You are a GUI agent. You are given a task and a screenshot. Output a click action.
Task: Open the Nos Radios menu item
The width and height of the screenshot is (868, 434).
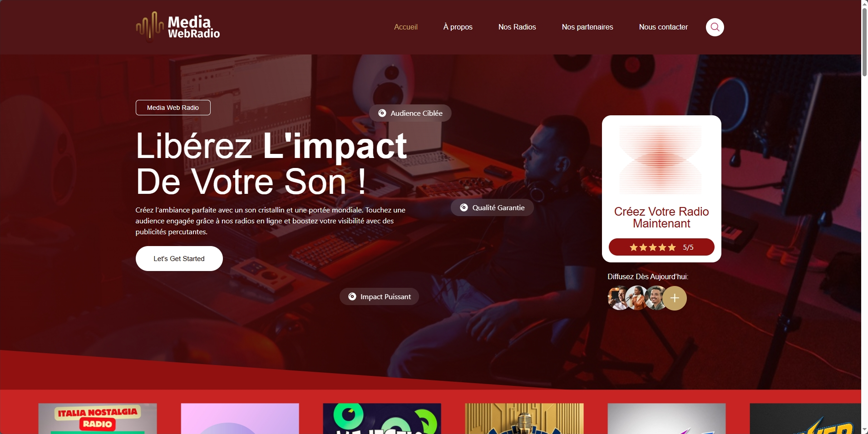coord(517,27)
